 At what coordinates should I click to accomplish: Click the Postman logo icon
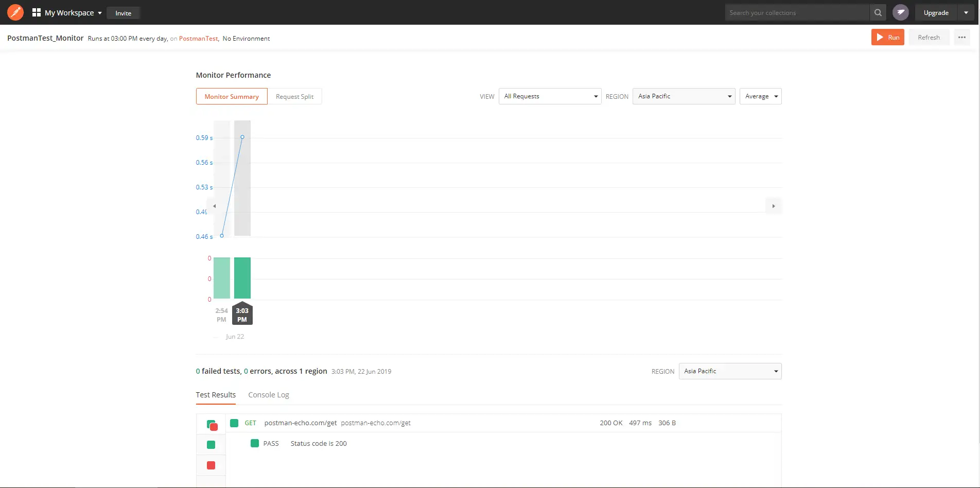pyautogui.click(x=15, y=12)
